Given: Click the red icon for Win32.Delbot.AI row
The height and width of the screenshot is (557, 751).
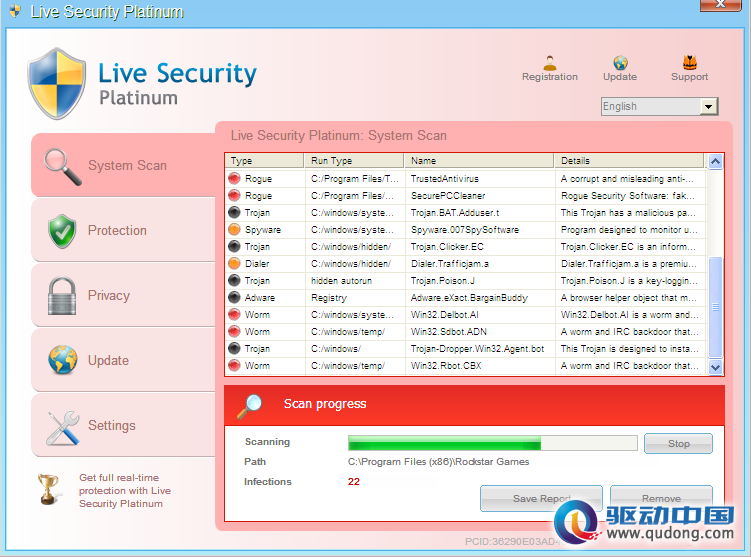Looking at the screenshot, I should (234, 315).
